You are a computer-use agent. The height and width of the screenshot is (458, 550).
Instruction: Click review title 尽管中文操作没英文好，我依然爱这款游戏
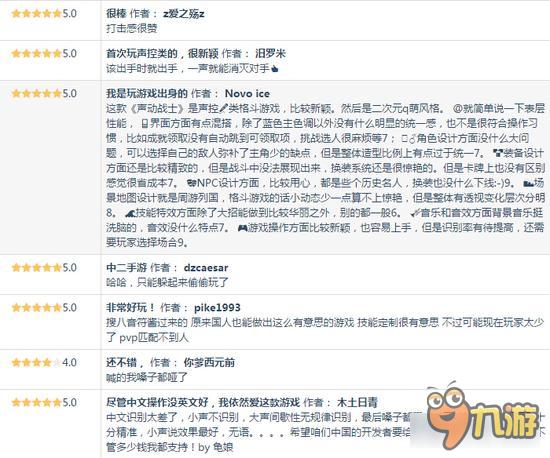click(x=203, y=403)
